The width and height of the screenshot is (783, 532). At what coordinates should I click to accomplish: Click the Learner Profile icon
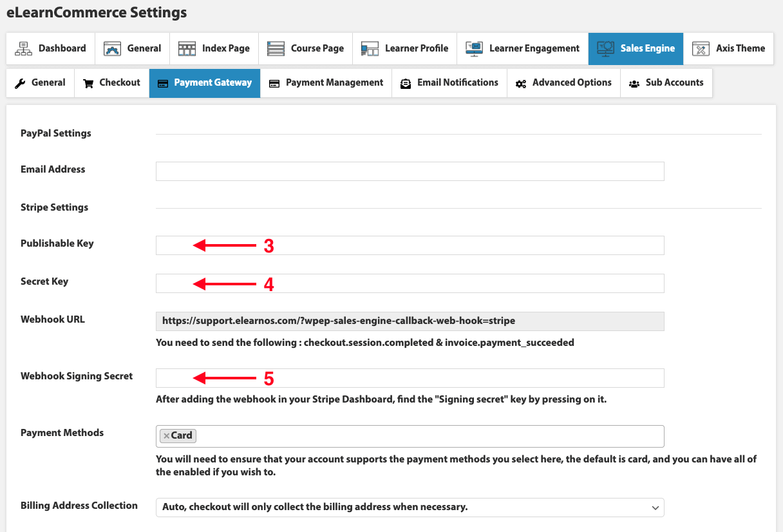370,48
